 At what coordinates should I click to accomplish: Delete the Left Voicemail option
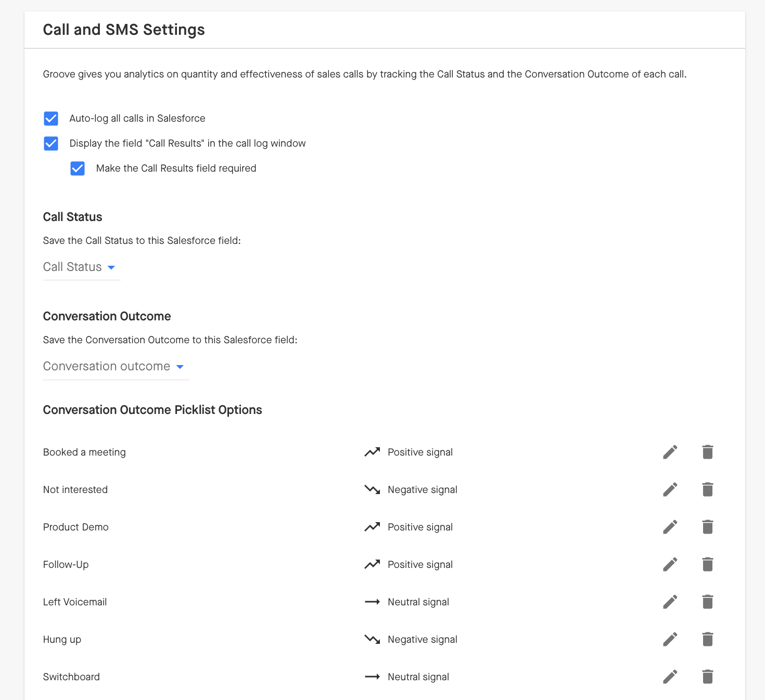point(707,602)
